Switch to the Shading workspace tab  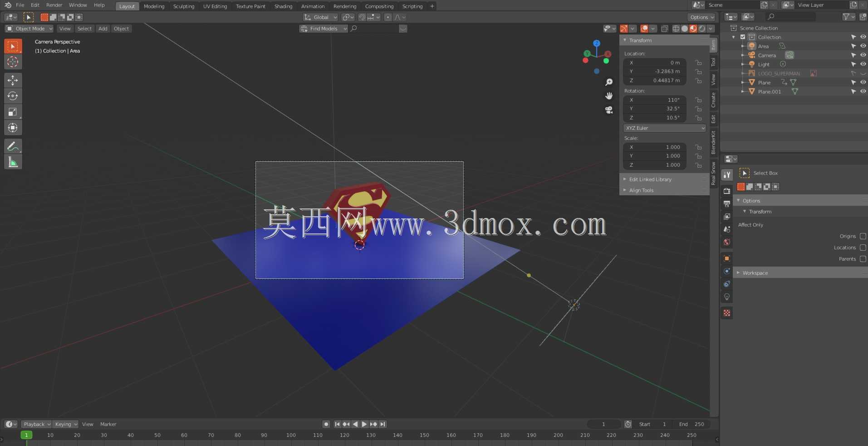pos(283,6)
